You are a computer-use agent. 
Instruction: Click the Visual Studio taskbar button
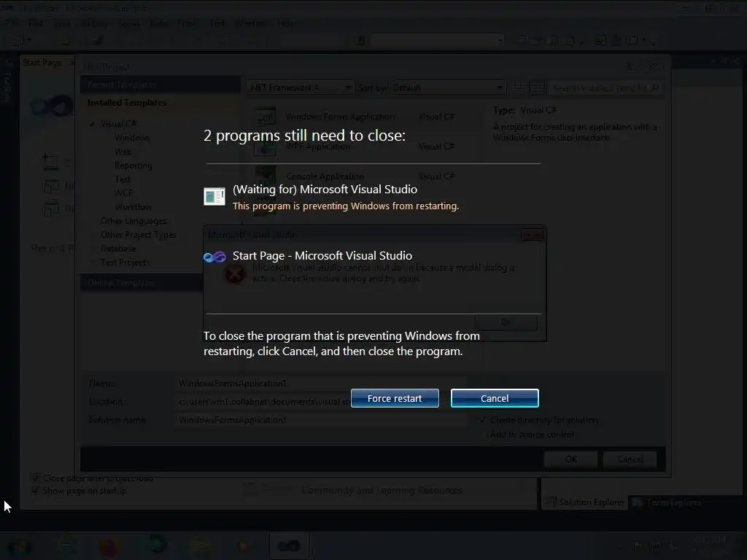coord(289,545)
